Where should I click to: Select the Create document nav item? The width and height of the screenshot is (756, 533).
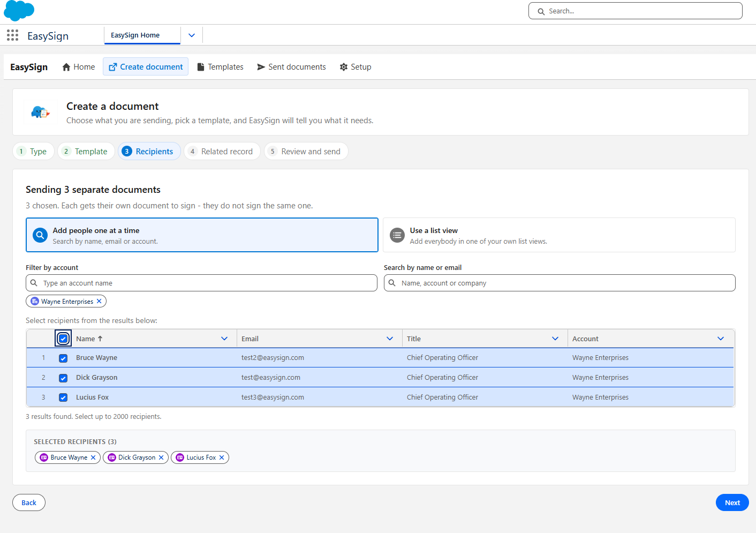(146, 67)
